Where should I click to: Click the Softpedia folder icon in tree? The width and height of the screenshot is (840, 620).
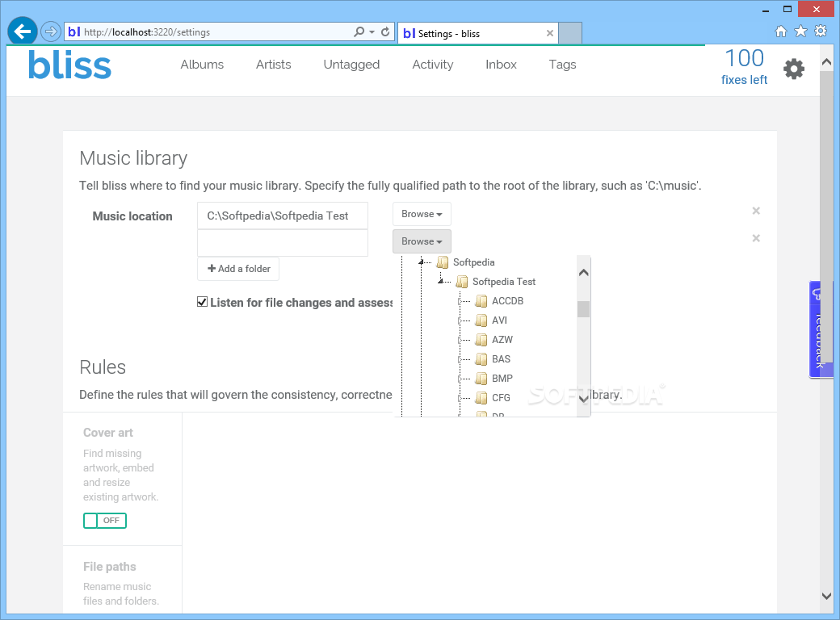443,262
